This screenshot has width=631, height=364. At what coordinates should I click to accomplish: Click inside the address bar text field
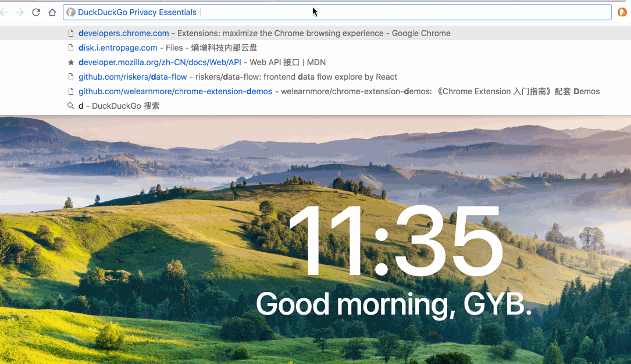point(349,12)
